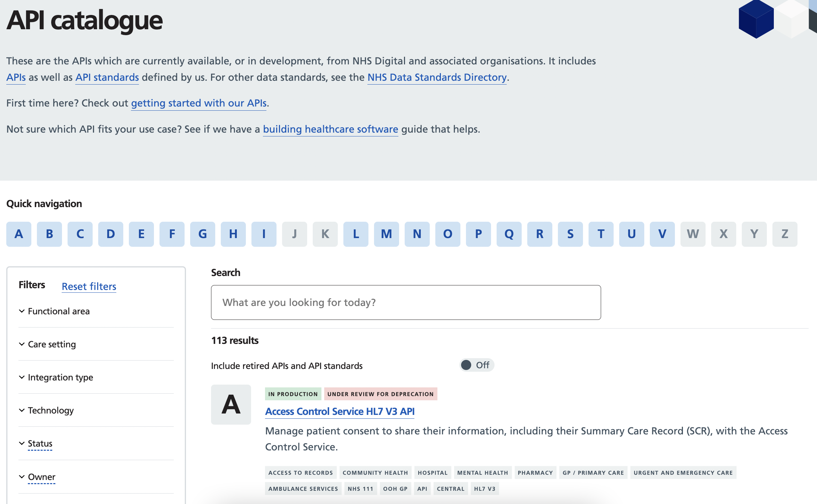Click the OOH GP tag
The width and height of the screenshot is (817, 504).
[395, 489]
